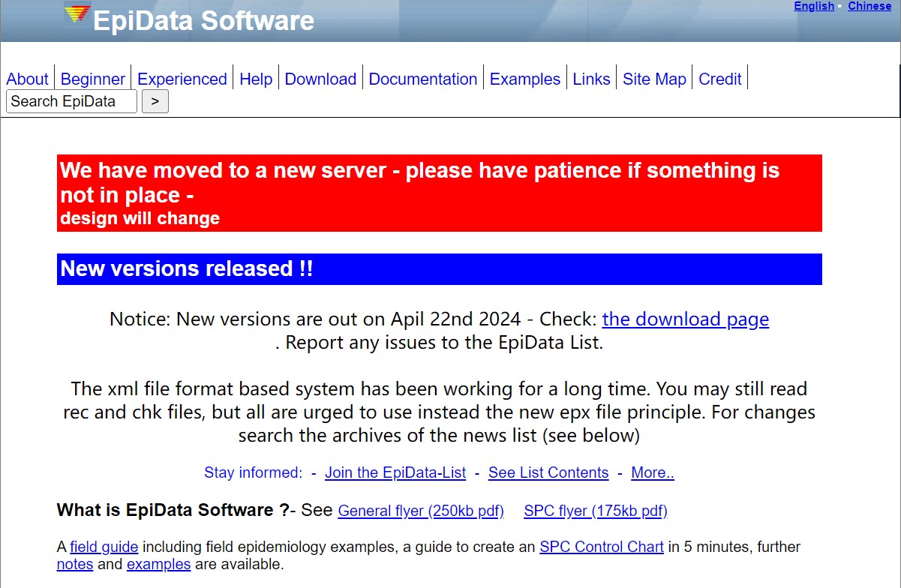Follow 'the download page' link
Image resolution: width=901 pixels, height=588 pixels.
pos(685,319)
